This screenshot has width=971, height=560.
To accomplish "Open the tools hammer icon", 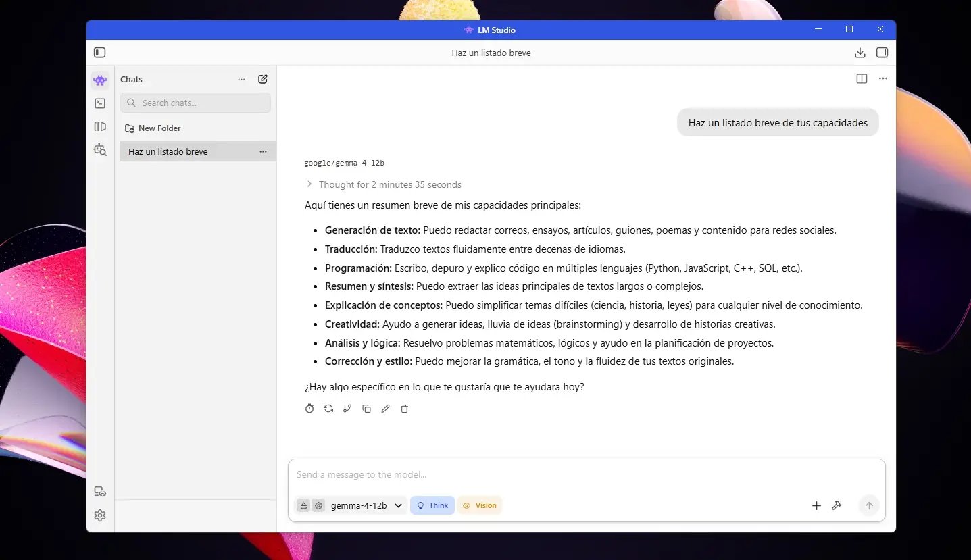I will (837, 505).
